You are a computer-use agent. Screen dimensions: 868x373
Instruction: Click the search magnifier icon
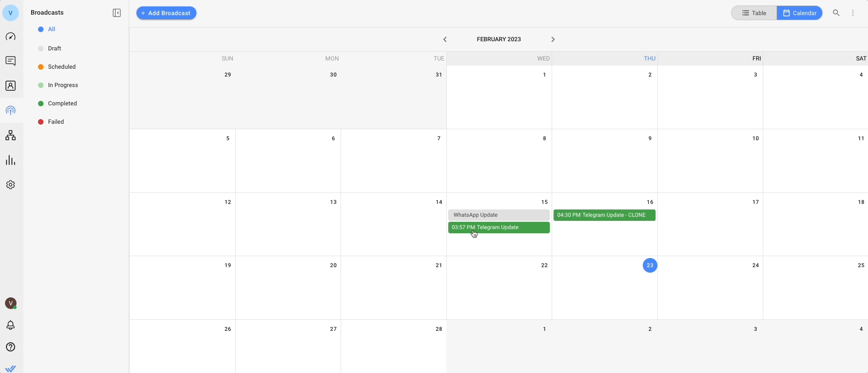[x=836, y=13]
